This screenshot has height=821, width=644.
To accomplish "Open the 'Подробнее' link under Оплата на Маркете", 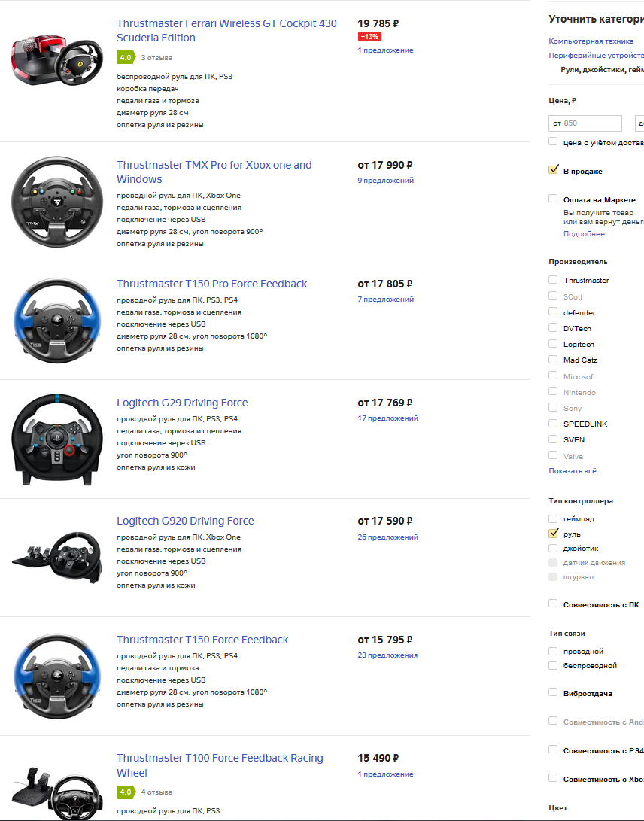I will pos(584,233).
